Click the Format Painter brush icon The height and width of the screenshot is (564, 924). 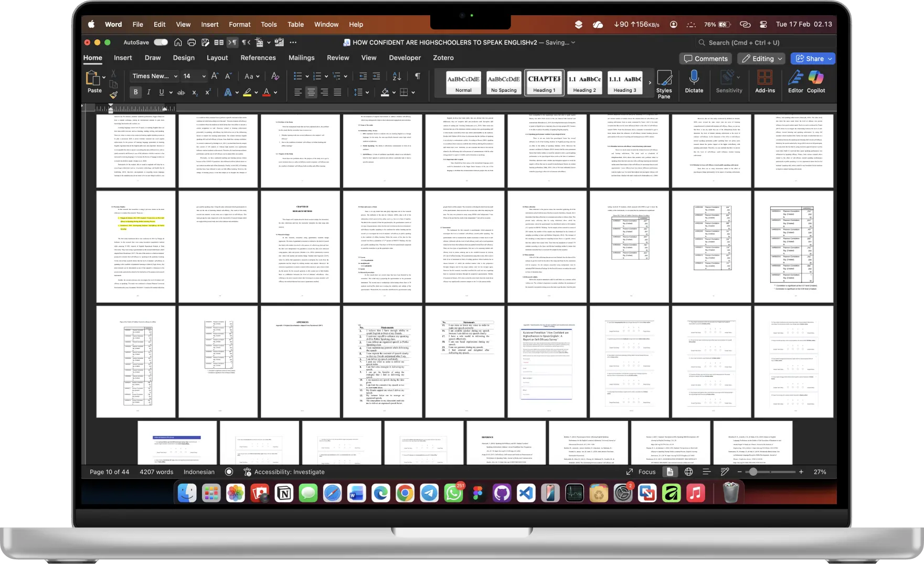(113, 95)
